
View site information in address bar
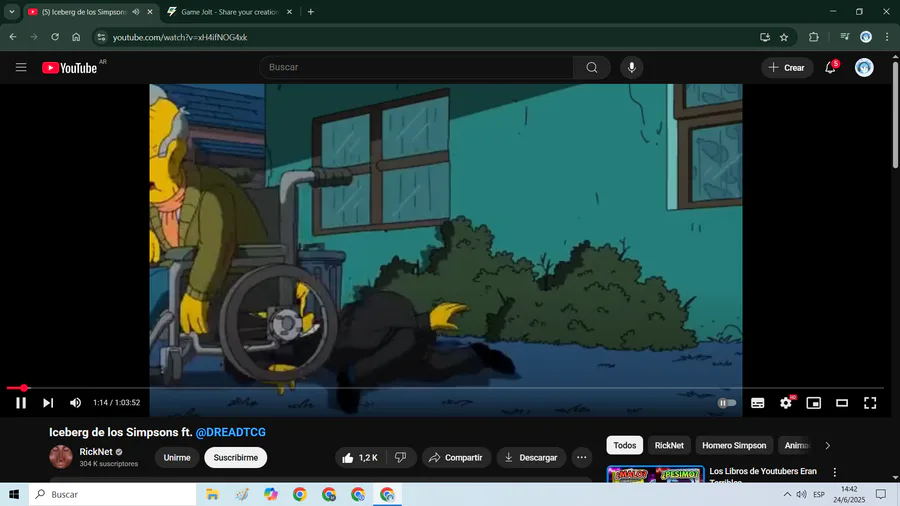pos(102,37)
